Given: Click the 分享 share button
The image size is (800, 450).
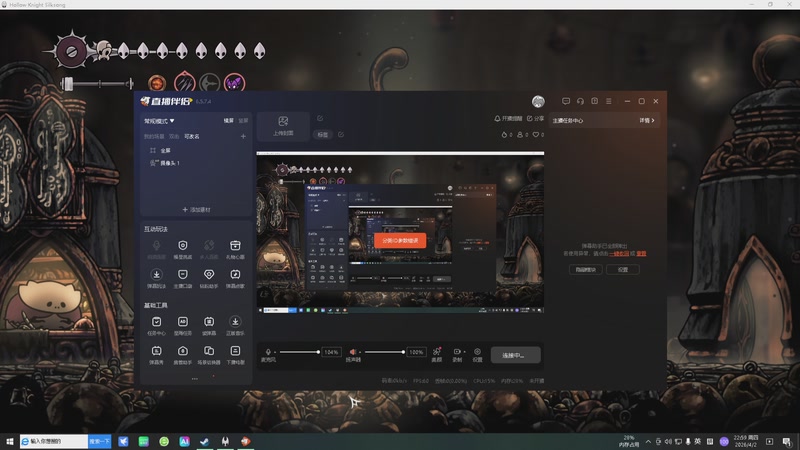Looking at the screenshot, I should coord(535,118).
